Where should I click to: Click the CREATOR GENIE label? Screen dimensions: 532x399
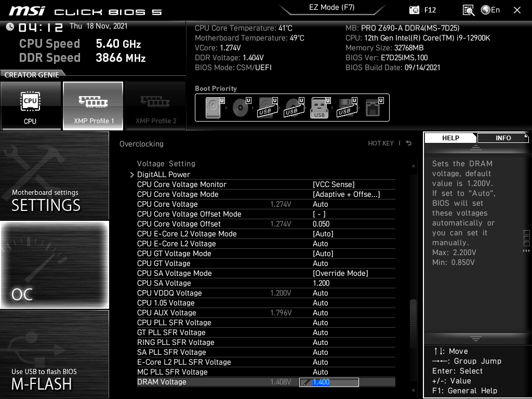pos(32,75)
